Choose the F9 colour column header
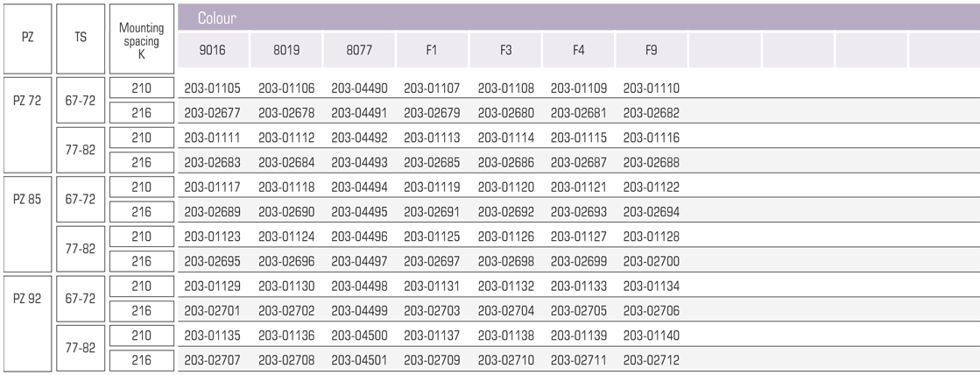The height and width of the screenshot is (375, 980). tap(652, 50)
